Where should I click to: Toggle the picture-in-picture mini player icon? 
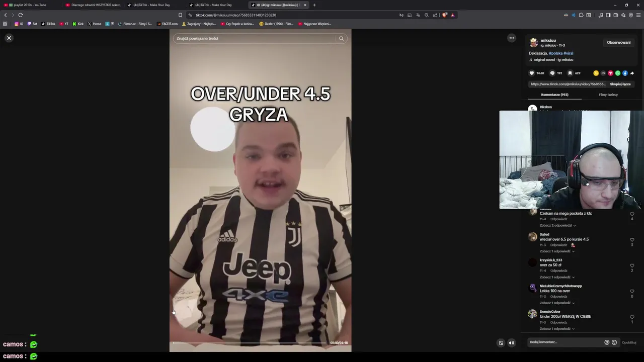tap(501, 343)
